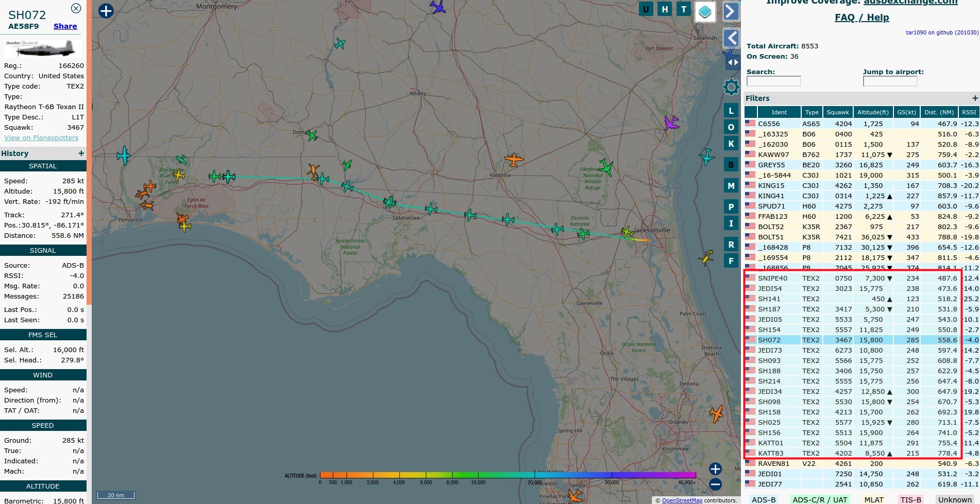Click the orange aircraft near Orlando

(x=716, y=413)
